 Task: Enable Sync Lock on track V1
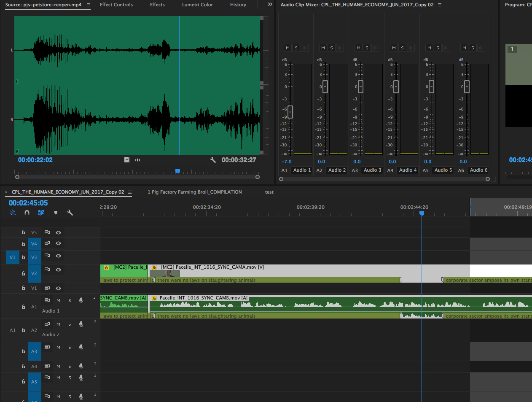[x=47, y=288]
